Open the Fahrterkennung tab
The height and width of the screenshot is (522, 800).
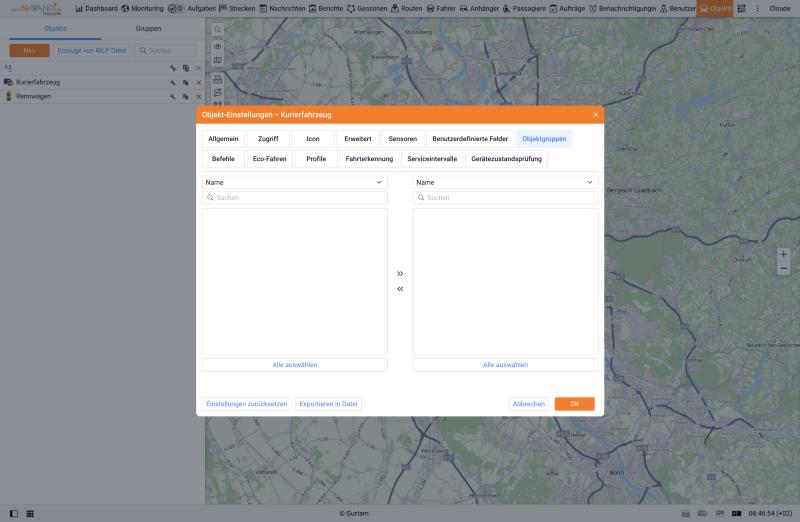pyautogui.click(x=369, y=159)
